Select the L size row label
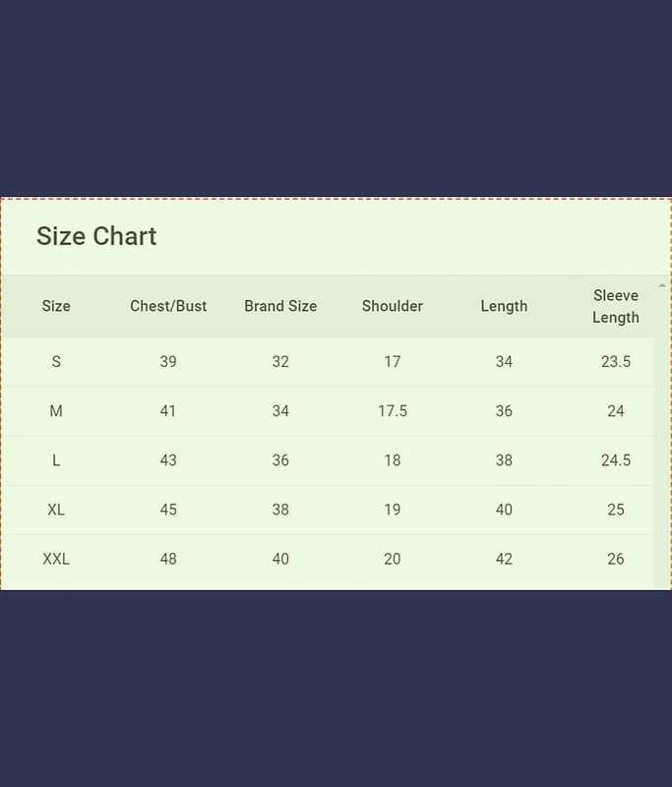 click(56, 460)
